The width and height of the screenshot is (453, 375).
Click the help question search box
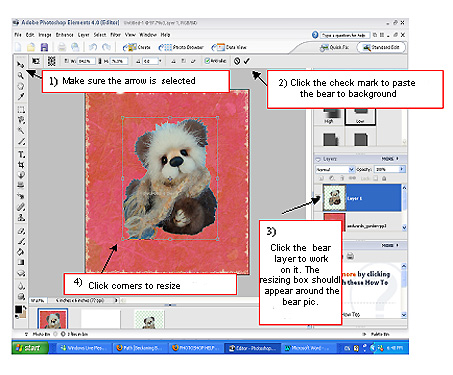click(x=345, y=35)
